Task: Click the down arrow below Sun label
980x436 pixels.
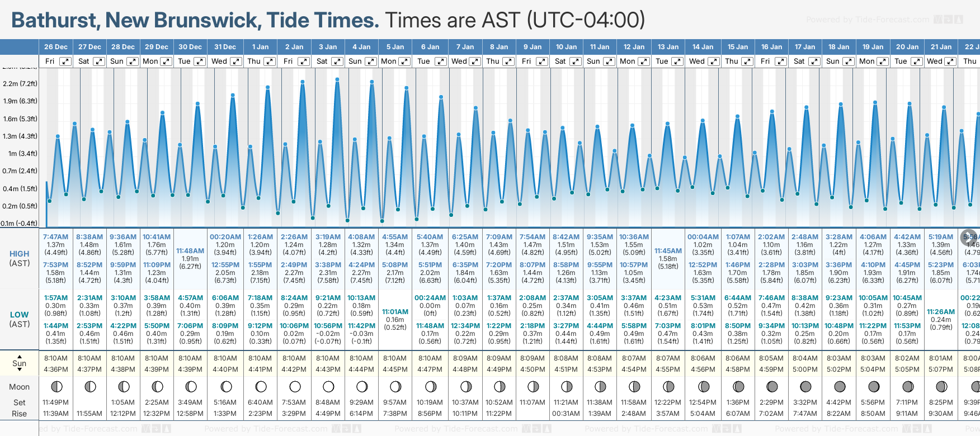Action: [20, 371]
